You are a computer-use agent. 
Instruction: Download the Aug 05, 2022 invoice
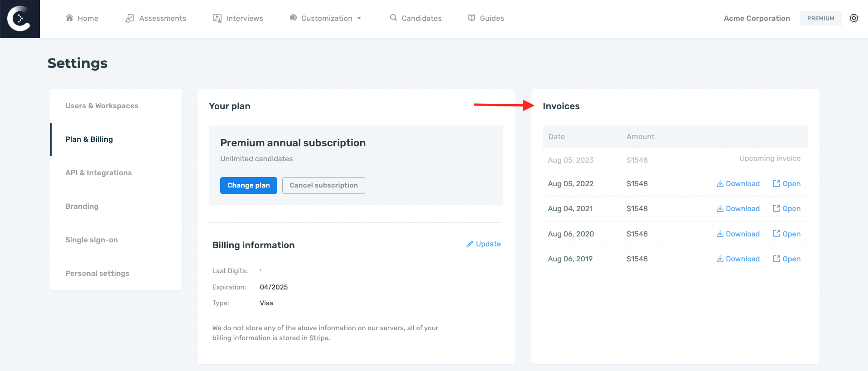tap(738, 183)
